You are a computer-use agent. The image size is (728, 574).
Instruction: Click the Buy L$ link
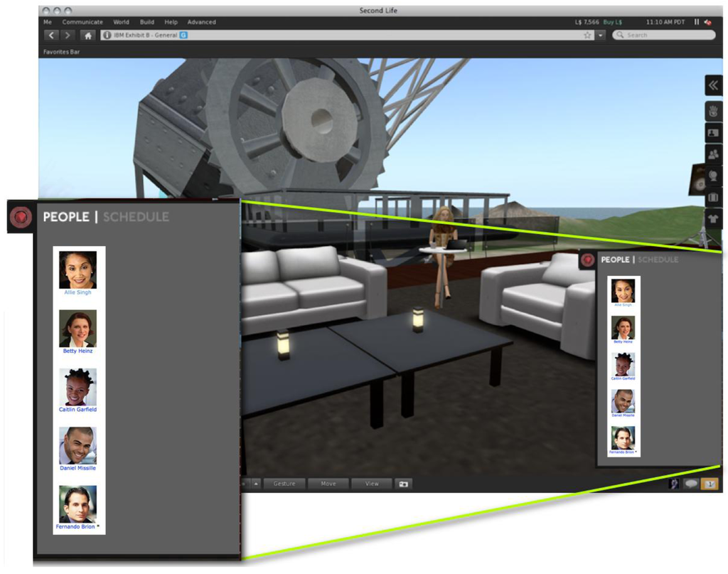(x=612, y=22)
